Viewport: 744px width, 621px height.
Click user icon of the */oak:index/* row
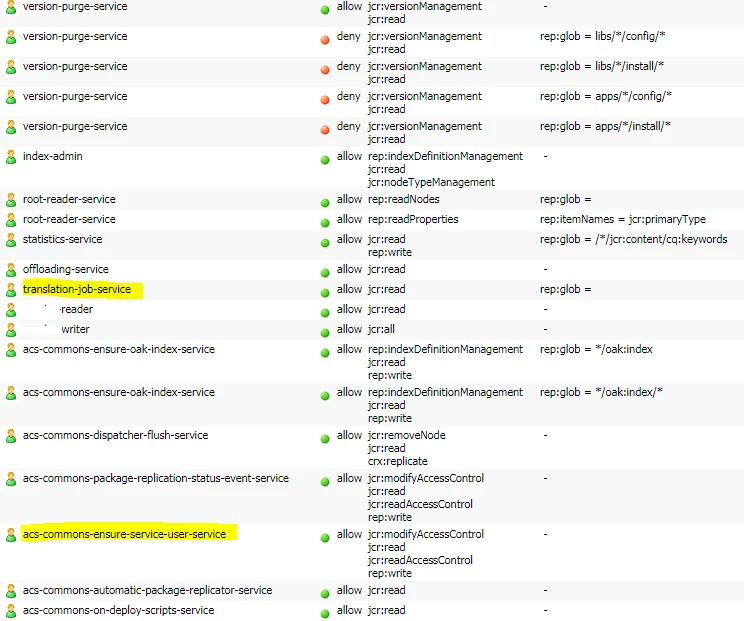point(10,393)
